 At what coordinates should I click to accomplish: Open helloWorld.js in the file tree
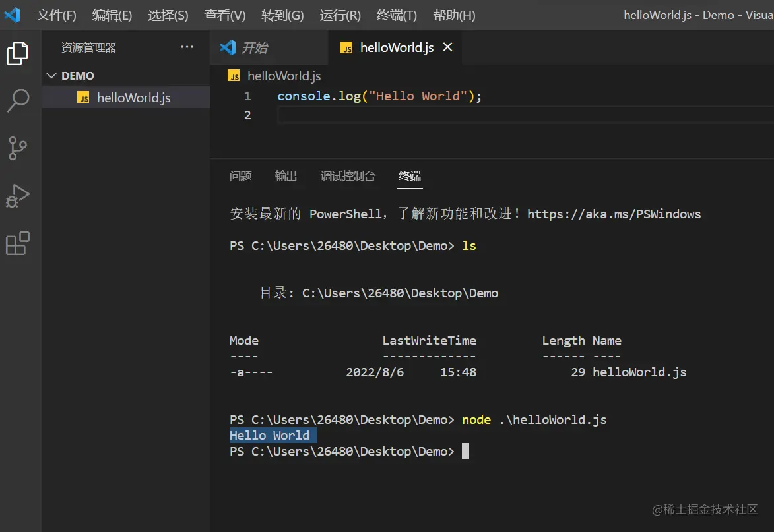click(133, 98)
